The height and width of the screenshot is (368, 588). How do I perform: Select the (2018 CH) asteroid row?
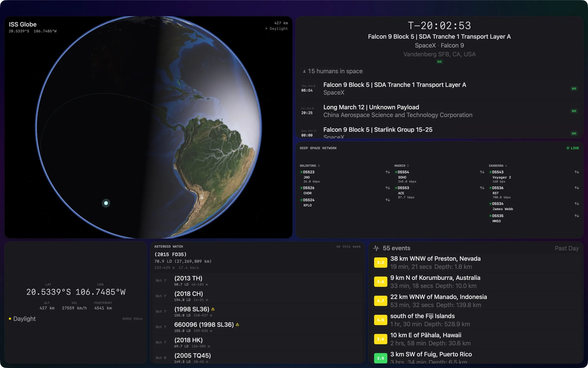(257, 296)
